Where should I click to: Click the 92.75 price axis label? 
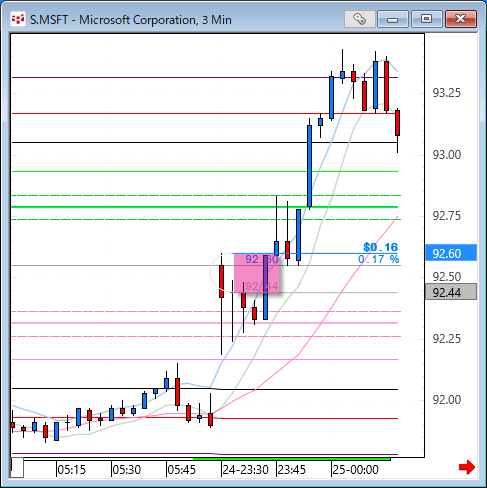(446, 216)
